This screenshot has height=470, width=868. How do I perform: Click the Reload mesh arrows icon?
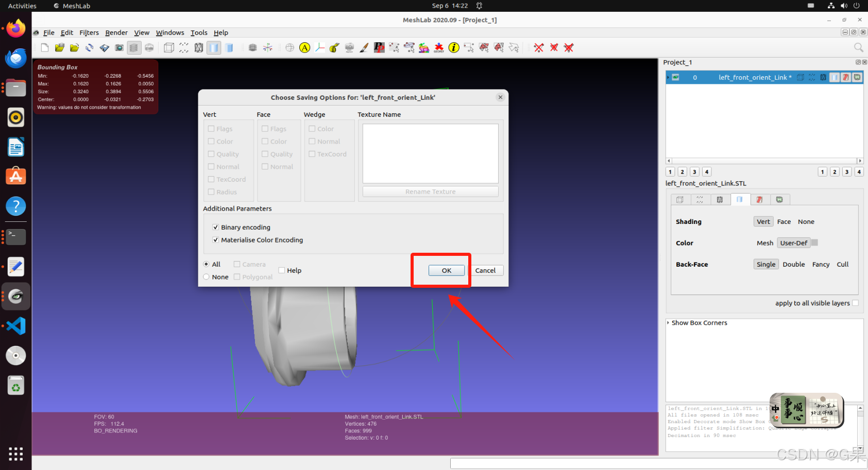90,48
